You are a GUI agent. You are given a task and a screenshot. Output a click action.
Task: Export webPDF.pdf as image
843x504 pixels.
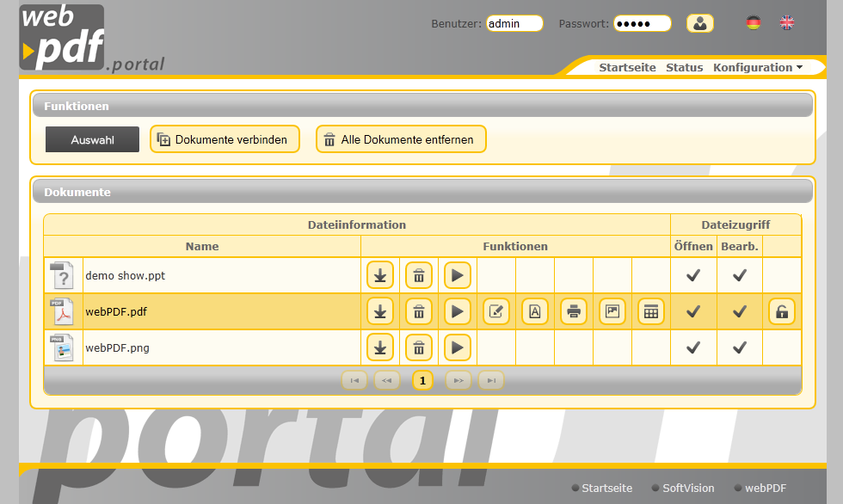[612, 311]
